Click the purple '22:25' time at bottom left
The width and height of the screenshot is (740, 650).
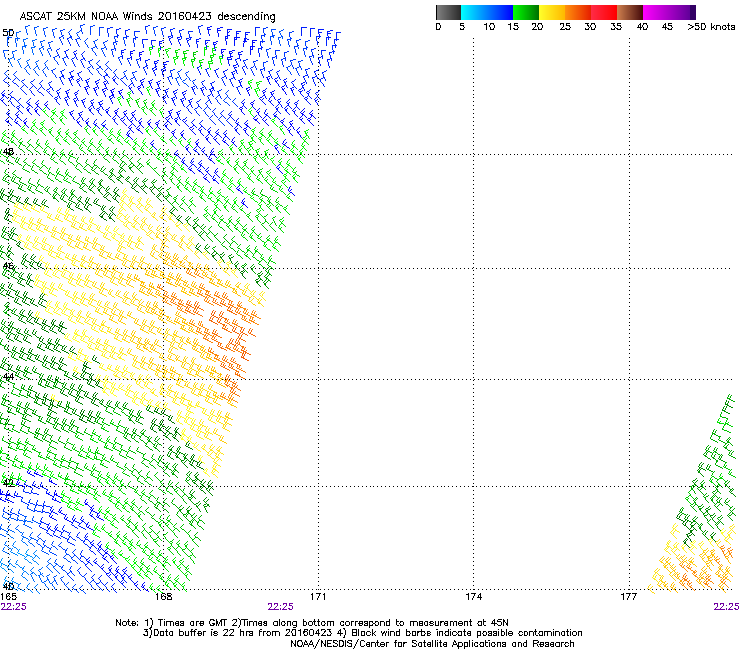pyautogui.click(x=13, y=607)
